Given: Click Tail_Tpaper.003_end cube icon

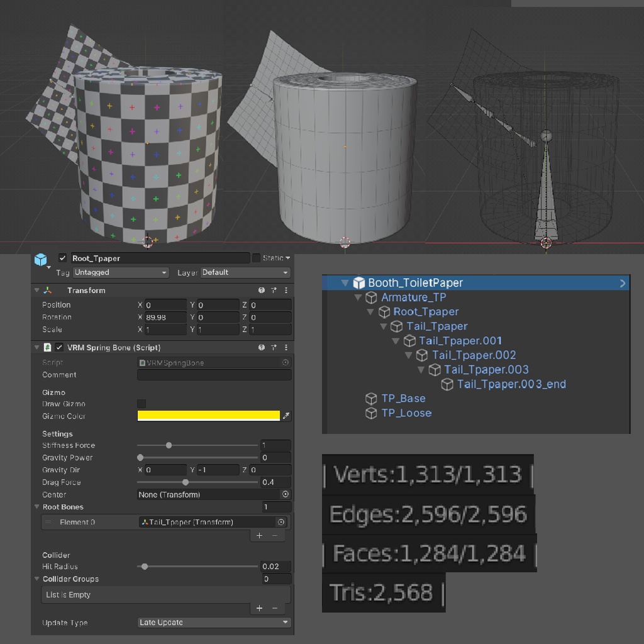Looking at the screenshot, I should pos(447,384).
